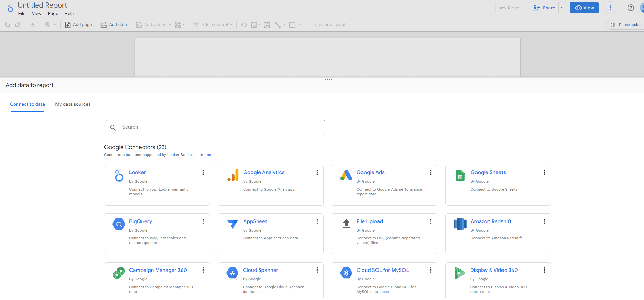This screenshot has width=644, height=300.
Task: Click the undo arrow icon
Action: click(8, 25)
